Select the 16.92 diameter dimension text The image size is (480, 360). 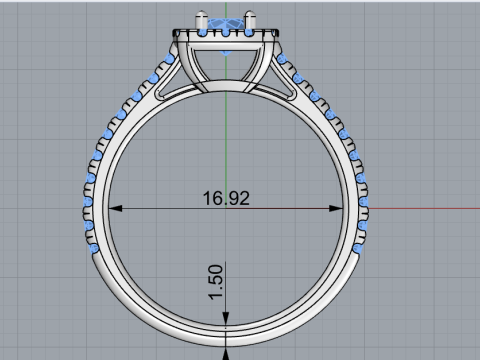[x=226, y=198]
